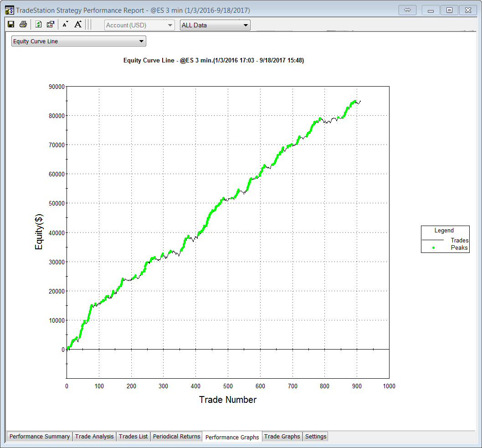Open report settings icon in toolbar

(x=51, y=25)
